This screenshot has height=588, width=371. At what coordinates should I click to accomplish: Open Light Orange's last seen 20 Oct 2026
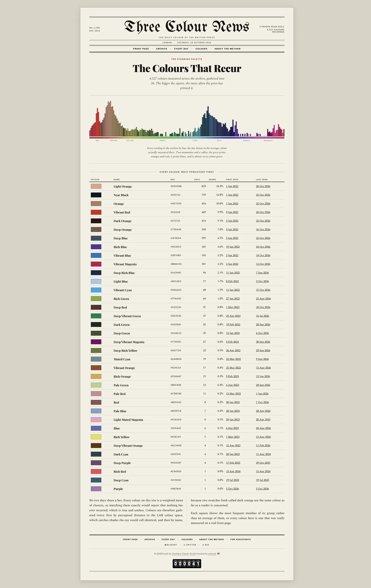[x=263, y=186]
